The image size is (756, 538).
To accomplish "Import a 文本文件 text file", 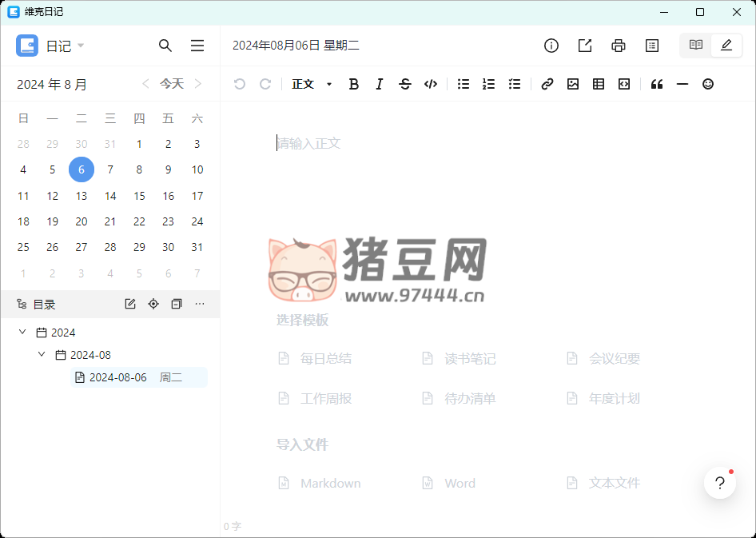I will [x=603, y=483].
